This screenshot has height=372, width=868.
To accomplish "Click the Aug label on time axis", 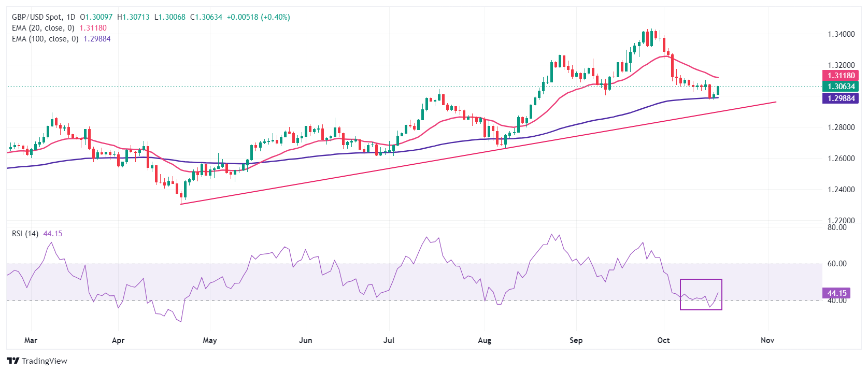I will pyautogui.click(x=485, y=340).
